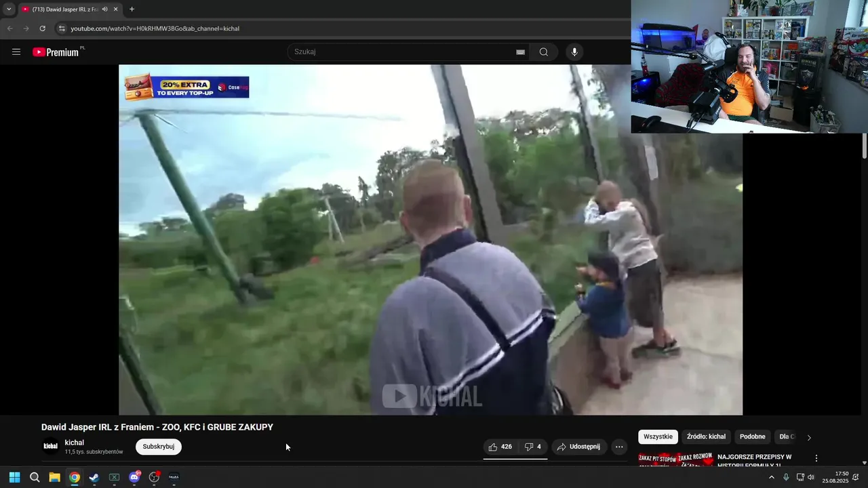
Task: Open a new Chrome tab
Action: click(x=132, y=9)
